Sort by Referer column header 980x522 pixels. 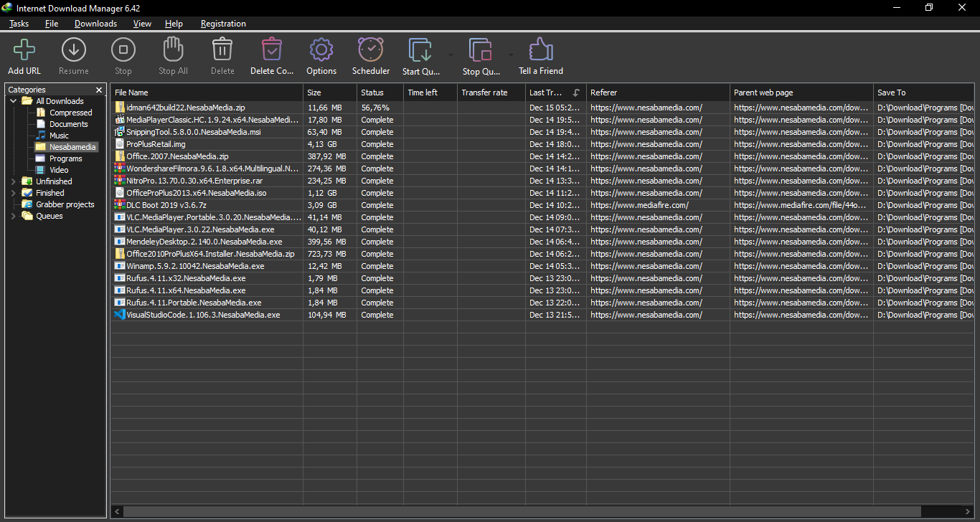658,92
